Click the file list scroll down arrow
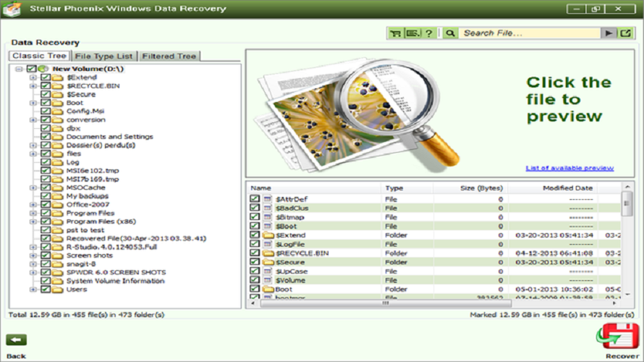Viewport: 644px width, 362px height. (x=627, y=294)
